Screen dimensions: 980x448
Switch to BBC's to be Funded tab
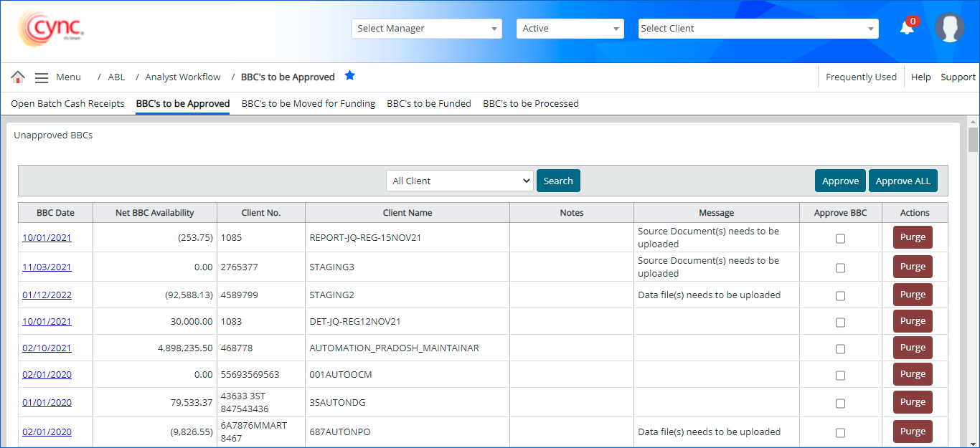coord(429,104)
